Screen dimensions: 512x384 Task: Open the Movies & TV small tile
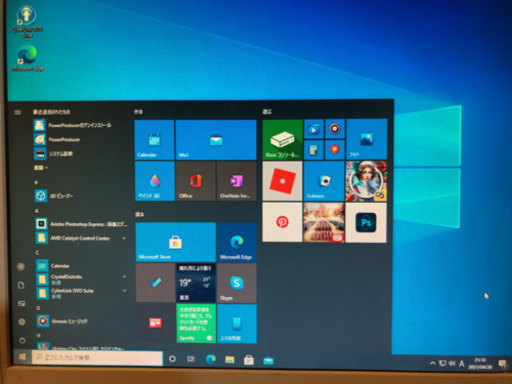tap(314, 129)
